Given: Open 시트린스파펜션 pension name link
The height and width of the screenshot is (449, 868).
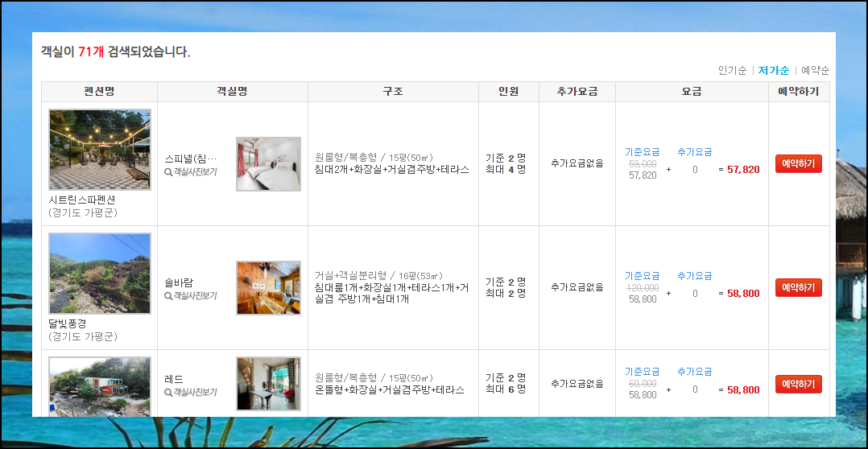Looking at the screenshot, I should tap(82, 200).
